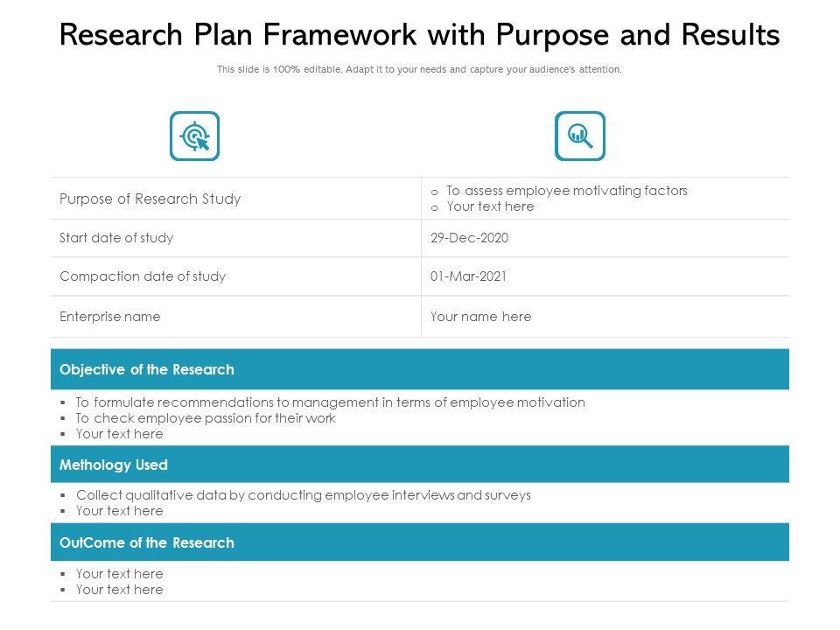Select the OutCome of the Research header
Viewport: 840px width, 630px height.
pyautogui.click(x=147, y=542)
